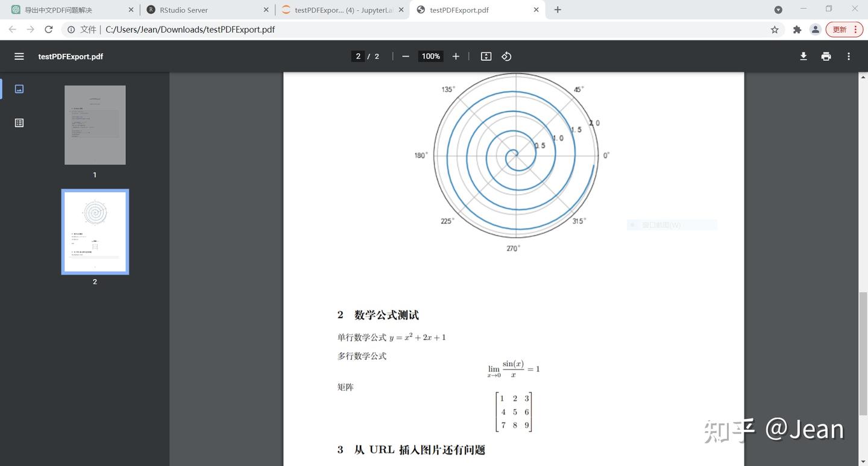Zoom in on the PDF page
Screen dimensions: 868x466
[x=456, y=56]
